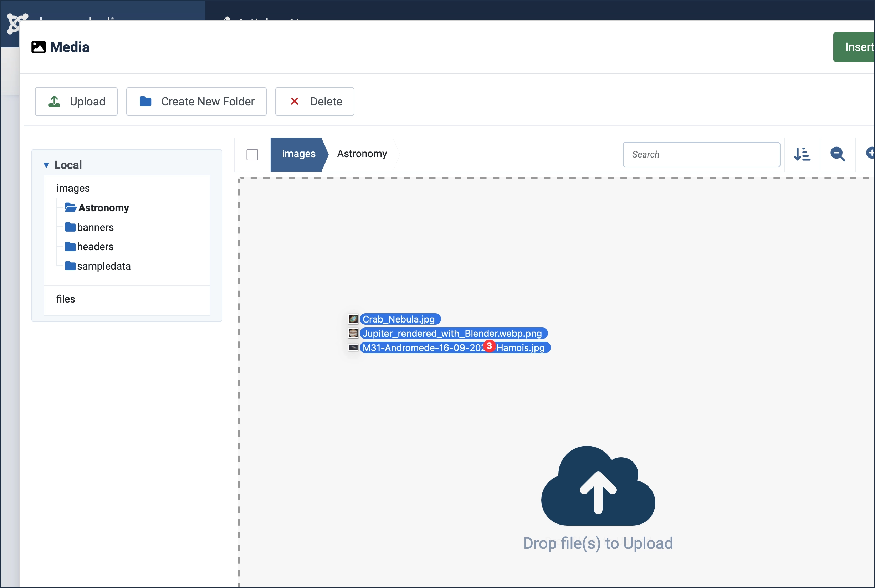The width and height of the screenshot is (875, 588).
Task: Click the open Astronomy folder icon
Action: (70, 208)
